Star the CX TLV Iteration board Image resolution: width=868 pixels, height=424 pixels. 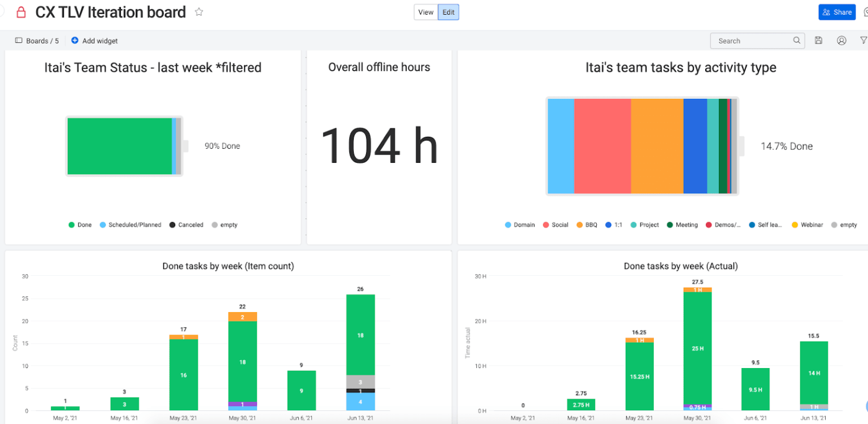click(199, 12)
